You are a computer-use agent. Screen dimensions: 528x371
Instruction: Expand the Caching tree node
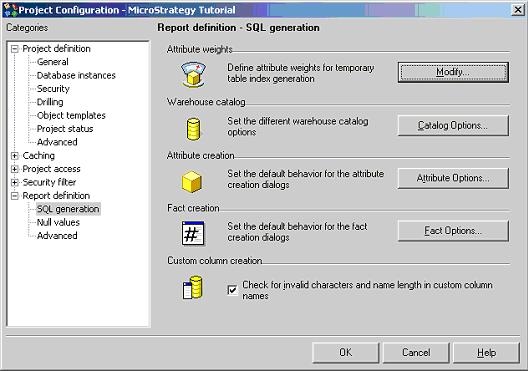(14, 156)
